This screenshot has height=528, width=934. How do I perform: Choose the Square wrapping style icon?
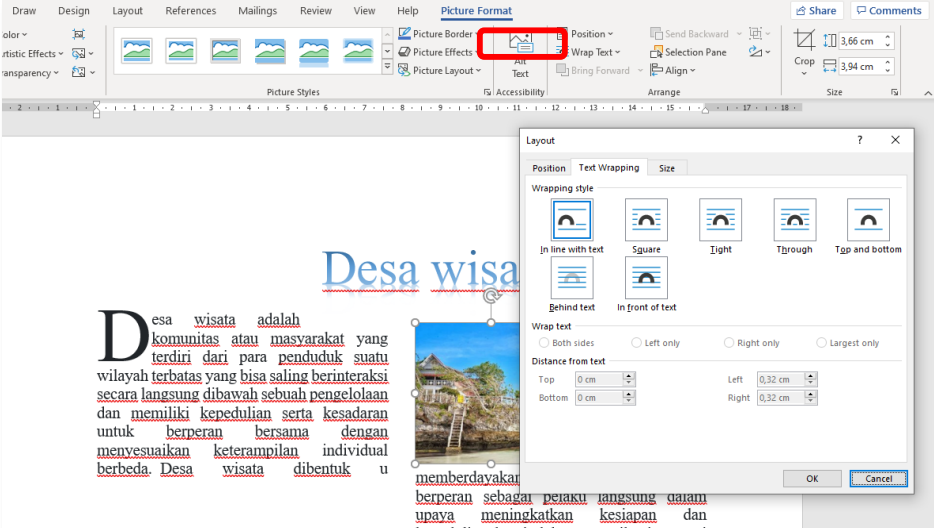pos(646,220)
